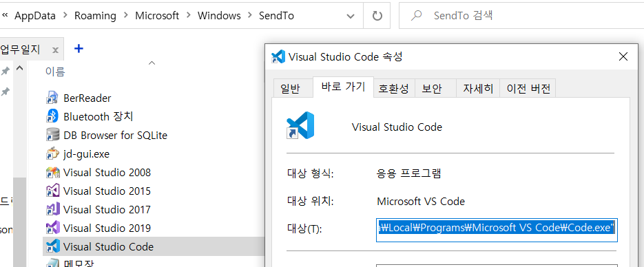
Task: Select the BerReader file name
Action: point(87,98)
